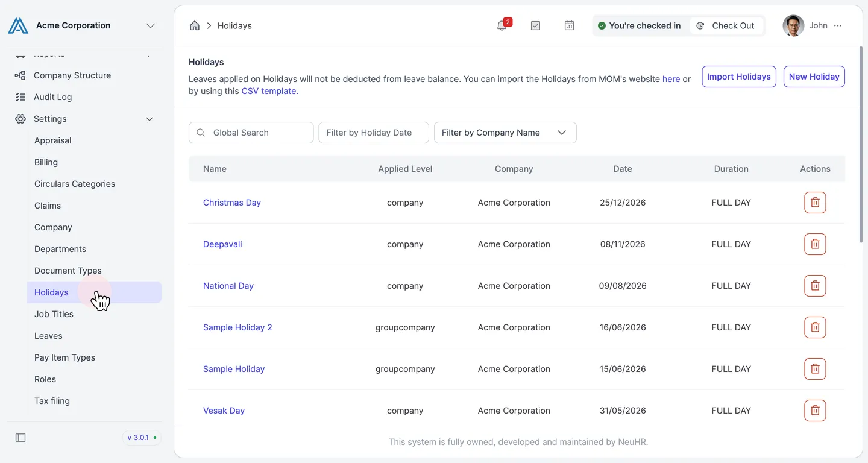
Task: Open Christmas Day holiday link
Action: (232, 203)
